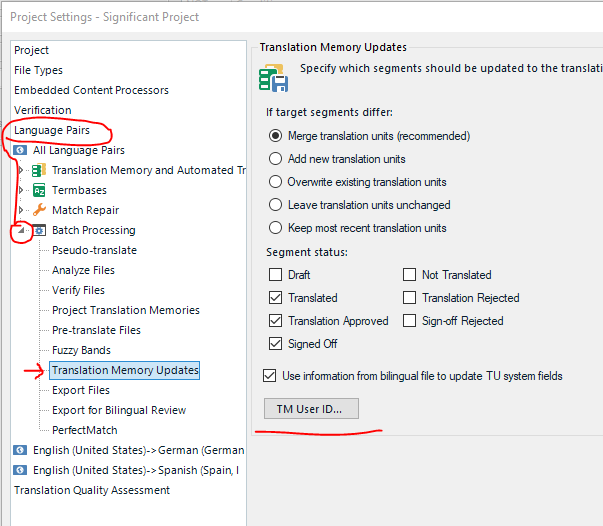Open Pseudo-translate settings
The width and height of the screenshot is (603, 526).
coord(95,250)
